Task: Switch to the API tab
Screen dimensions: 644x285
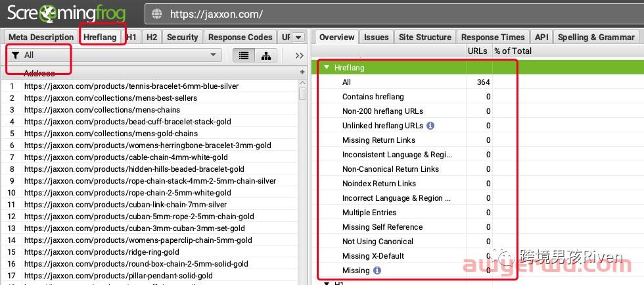Action: click(x=541, y=37)
